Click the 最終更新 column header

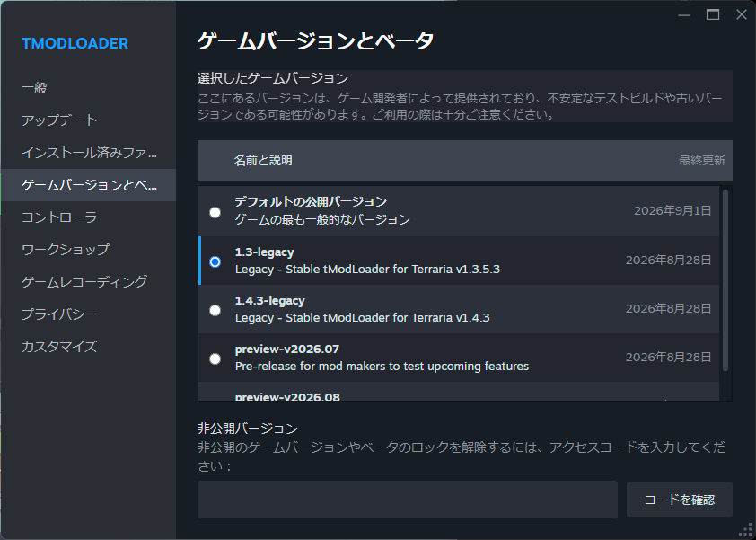702,161
